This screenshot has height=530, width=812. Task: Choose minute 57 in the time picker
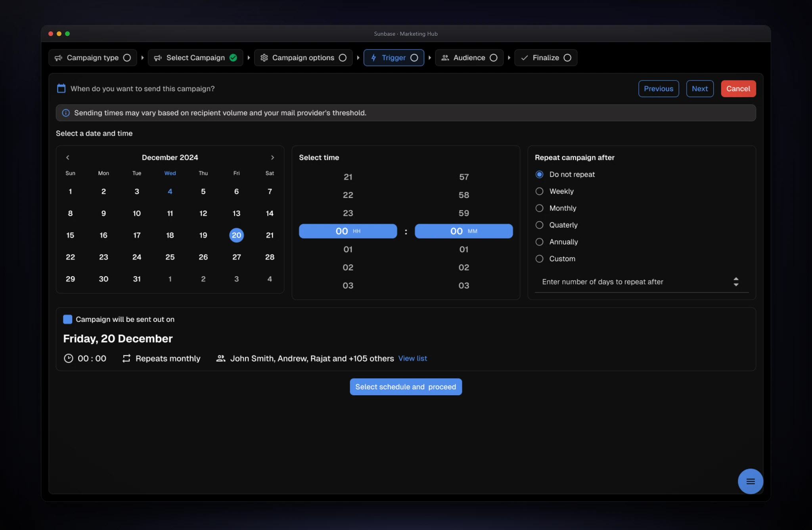(x=463, y=177)
